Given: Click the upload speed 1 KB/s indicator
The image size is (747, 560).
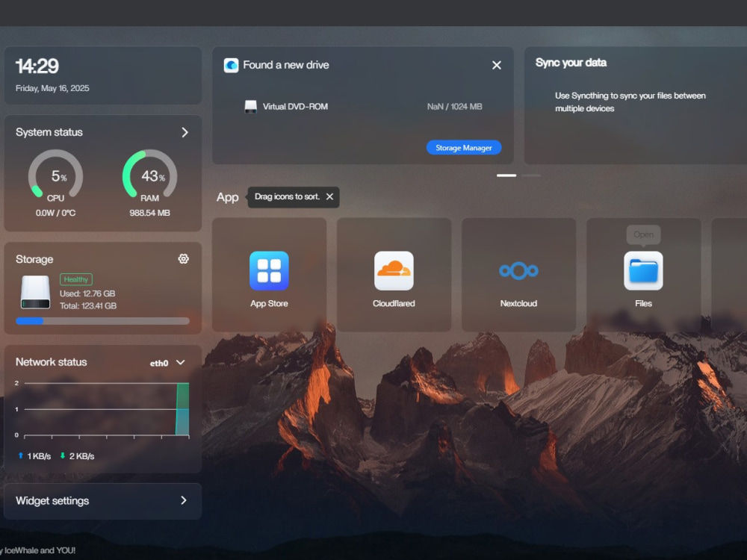Looking at the screenshot, I should pos(34,456).
